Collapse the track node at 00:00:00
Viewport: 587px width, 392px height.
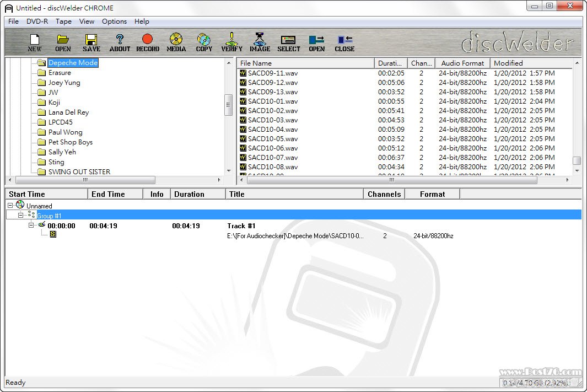click(x=31, y=225)
